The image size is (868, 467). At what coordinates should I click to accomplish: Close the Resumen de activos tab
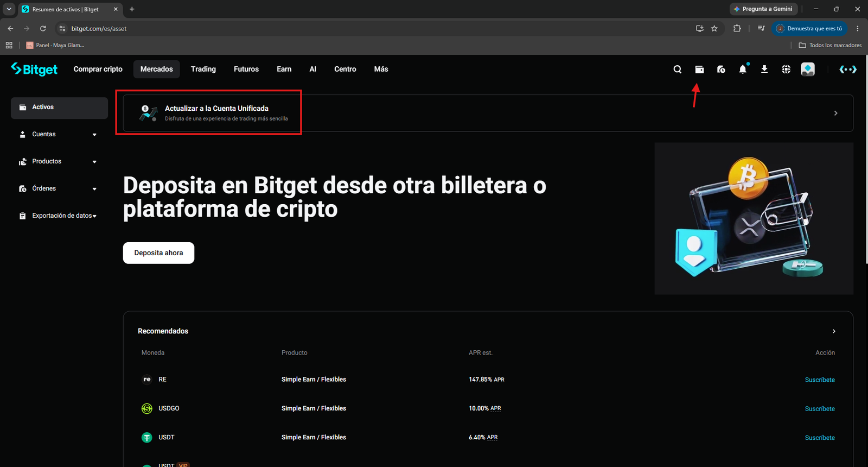pyautogui.click(x=116, y=9)
